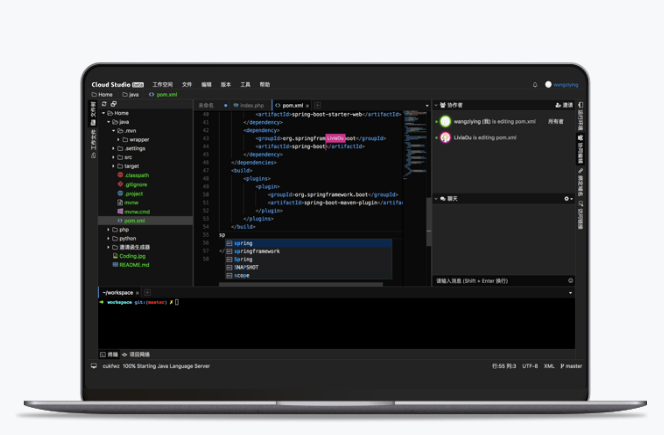The width and height of the screenshot is (664, 435).
Task: Click the mvnw.cmd file icon
Action: click(x=120, y=211)
